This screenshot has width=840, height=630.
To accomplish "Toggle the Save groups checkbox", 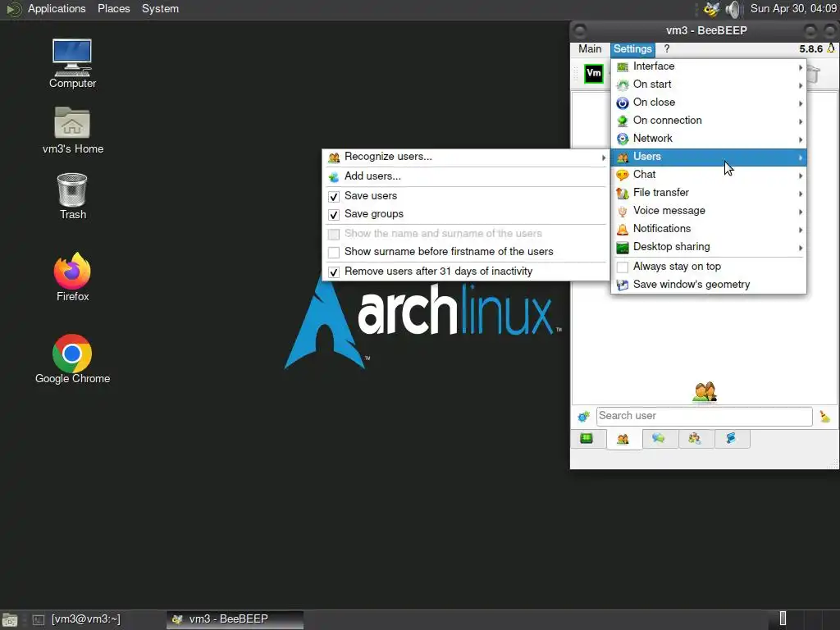I will click(334, 215).
